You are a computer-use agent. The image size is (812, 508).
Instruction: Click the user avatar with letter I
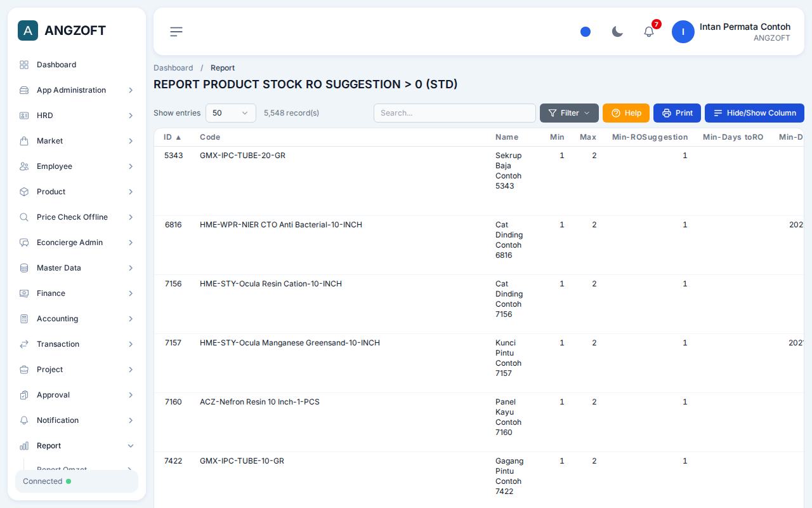[x=683, y=32]
